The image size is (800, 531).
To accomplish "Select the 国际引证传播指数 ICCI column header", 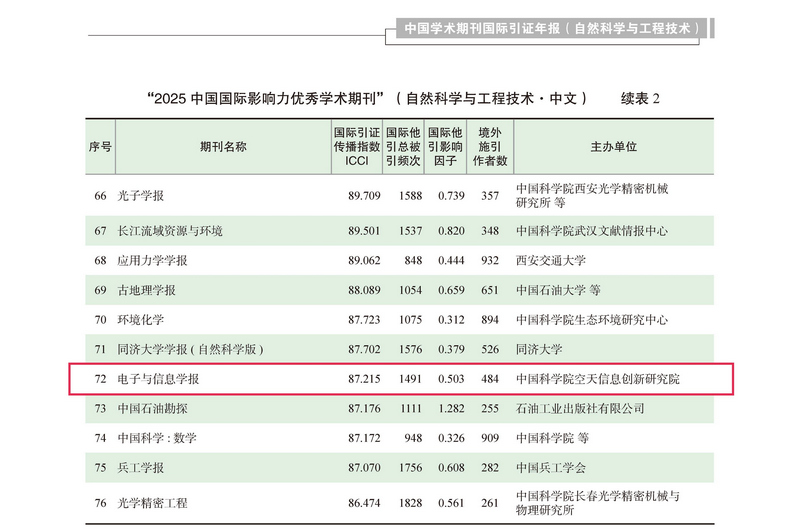I will click(x=357, y=146).
